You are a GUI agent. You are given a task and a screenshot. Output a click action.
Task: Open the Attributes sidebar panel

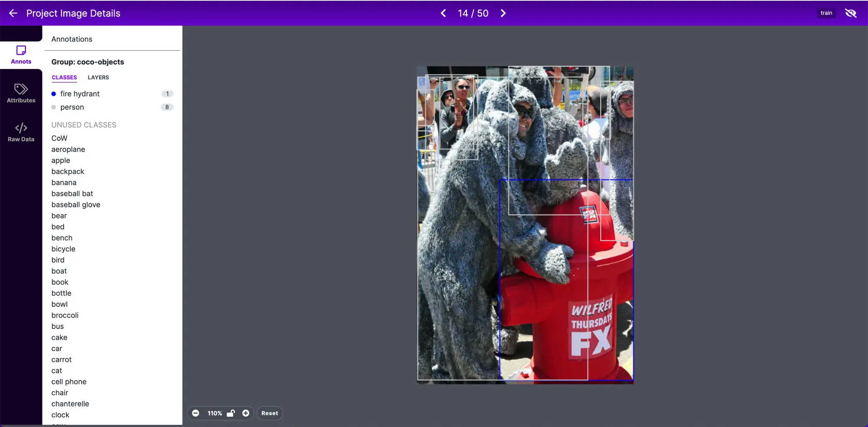click(x=21, y=94)
